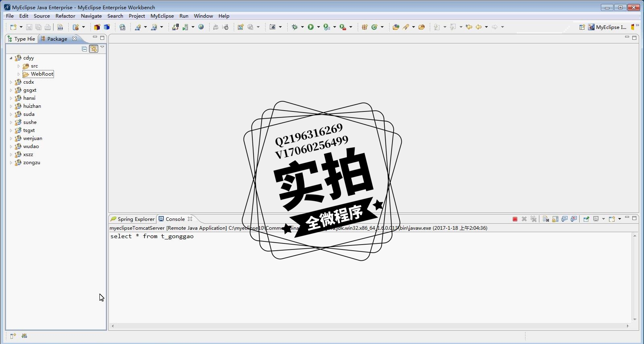Click the deploy application to server icon

tap(175, 27)
